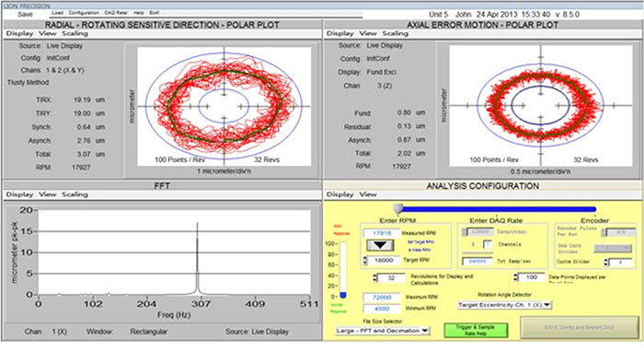Click the Revolutions for Display stepper arrows

374,277
